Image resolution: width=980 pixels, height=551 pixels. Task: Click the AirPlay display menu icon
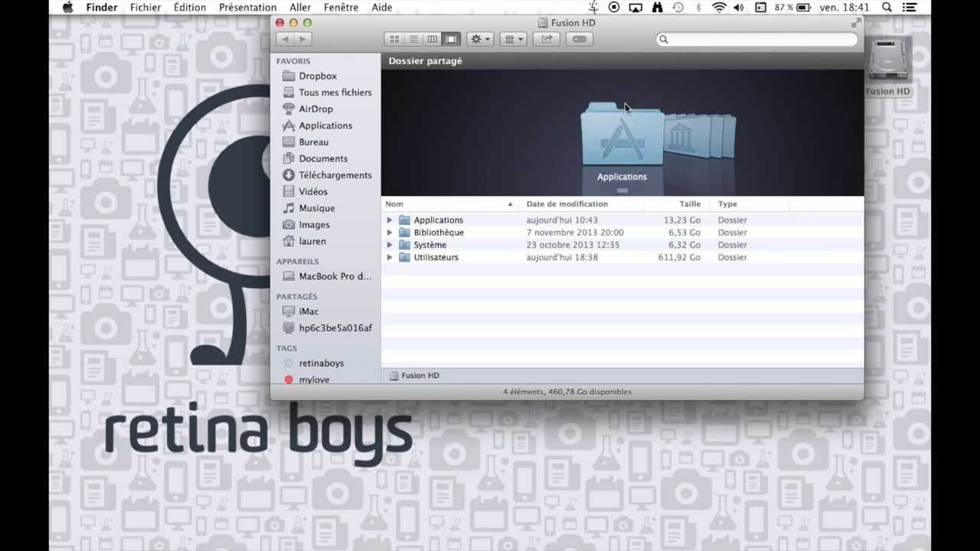click(x=635, y=8)
